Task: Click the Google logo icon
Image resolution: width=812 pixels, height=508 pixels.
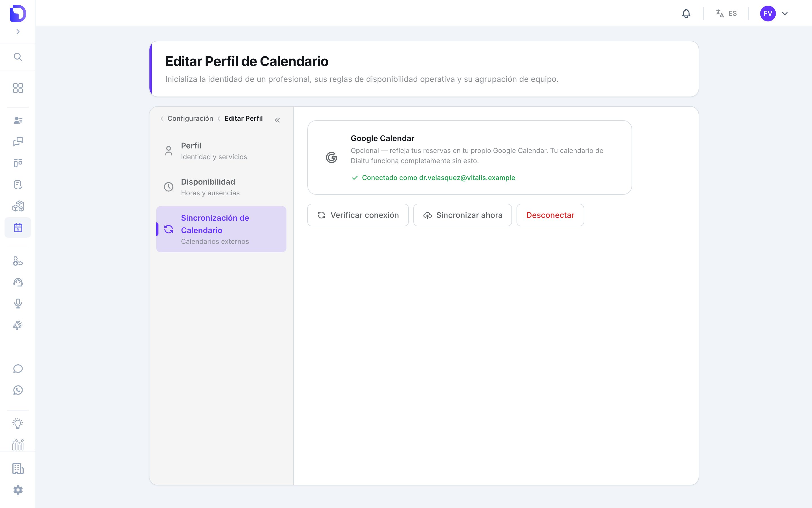Action: point(332,157)
